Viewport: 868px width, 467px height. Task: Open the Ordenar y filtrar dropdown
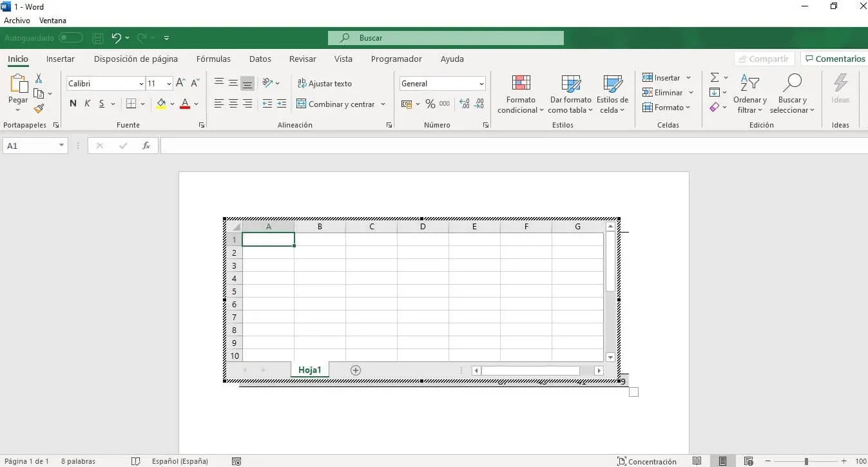[750, 94]
